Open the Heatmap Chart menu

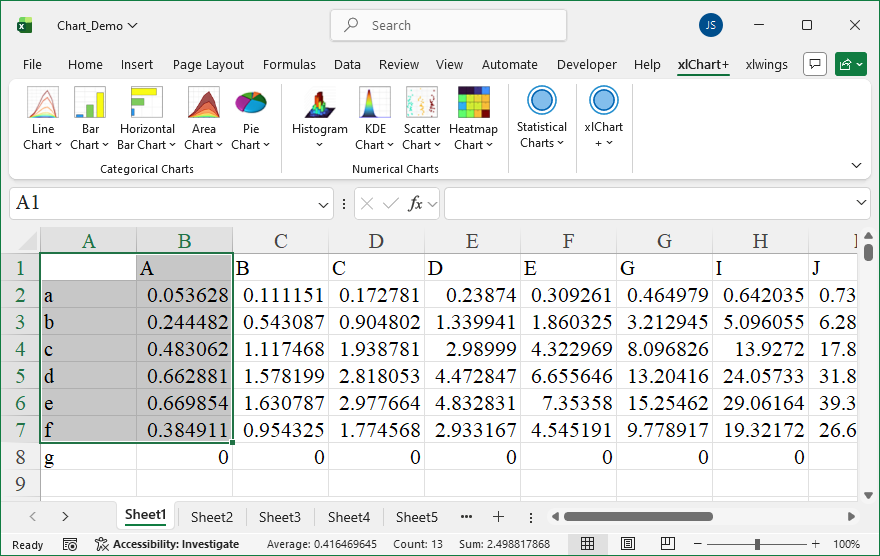point(473,119)
